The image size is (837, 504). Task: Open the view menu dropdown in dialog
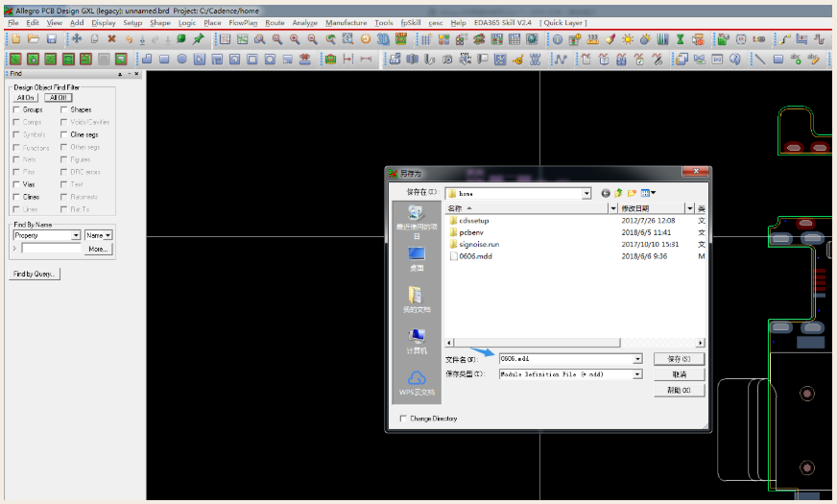point(654,193)
